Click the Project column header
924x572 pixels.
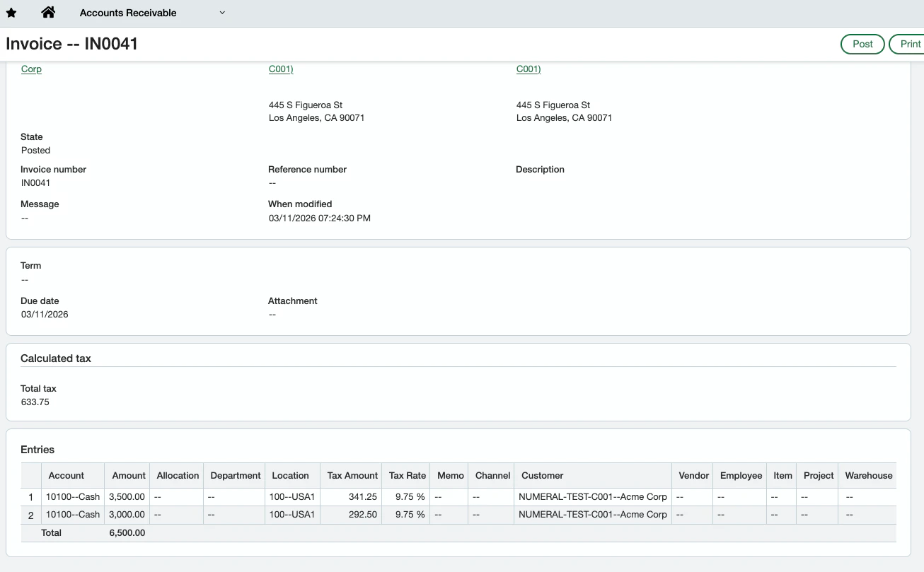pos(819,476)
